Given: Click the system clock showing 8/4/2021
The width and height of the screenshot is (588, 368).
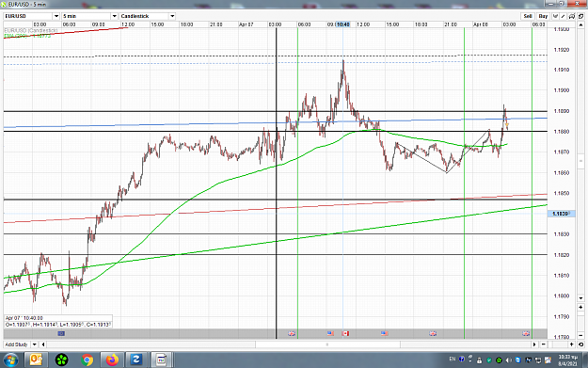Looking at the screenshot, I should [567, 360].
